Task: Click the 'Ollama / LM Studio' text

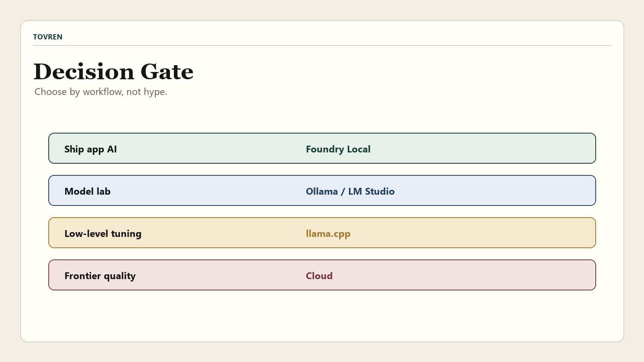Action: click(x=350, y=191)
